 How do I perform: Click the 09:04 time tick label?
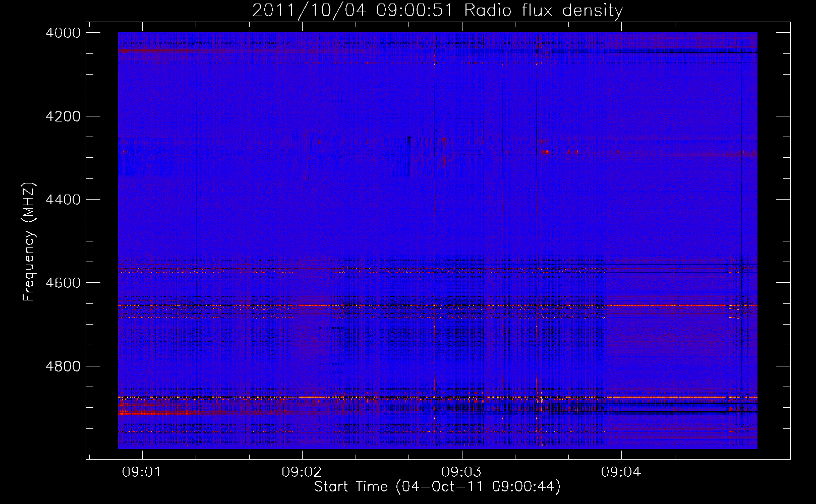[x=621, y=472]
